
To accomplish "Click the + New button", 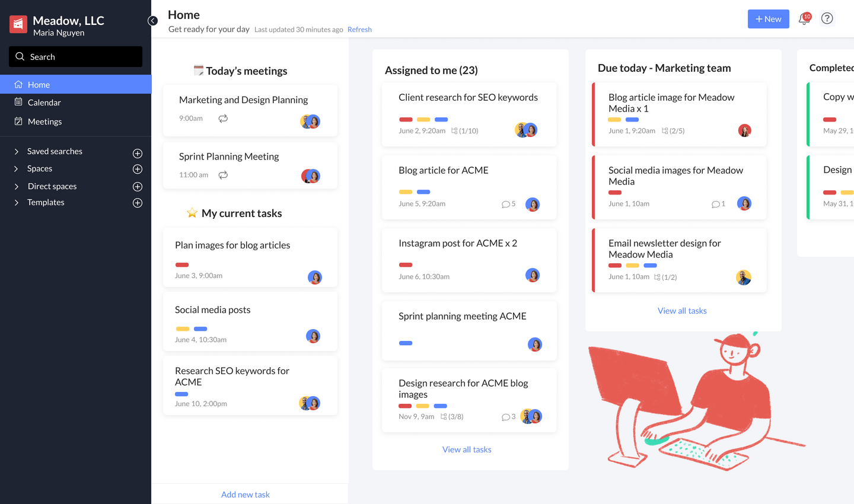I will coord(768,18).
